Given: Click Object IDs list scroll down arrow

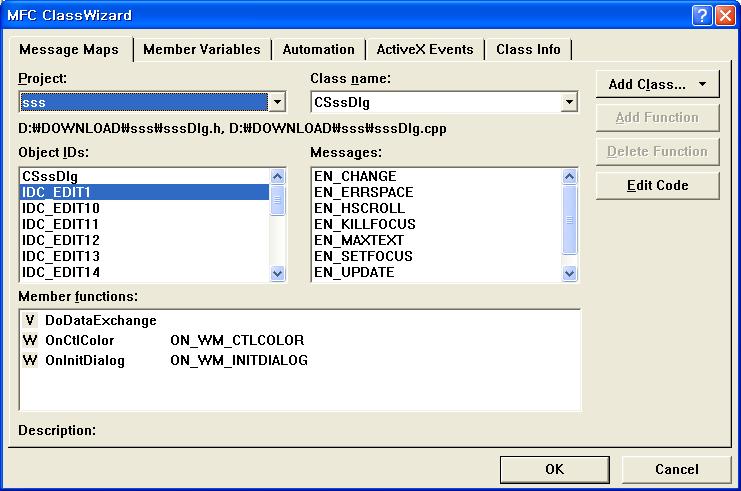Looking at the screenshot, I should [277, 273].
